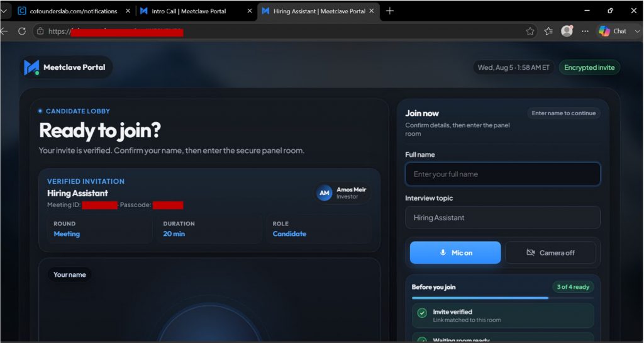Click the 3 of 4 ready badge
644x343 pixels.
pyautogui.click(x=573, y=287)
